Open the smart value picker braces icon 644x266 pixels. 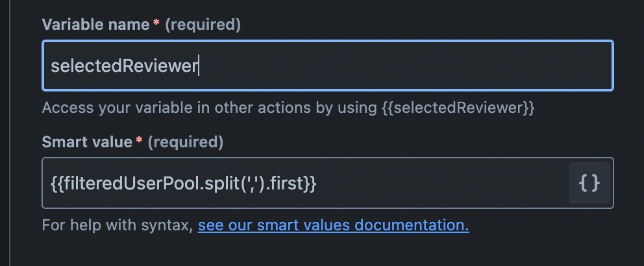pyautogui.click(x=589, y=183)
